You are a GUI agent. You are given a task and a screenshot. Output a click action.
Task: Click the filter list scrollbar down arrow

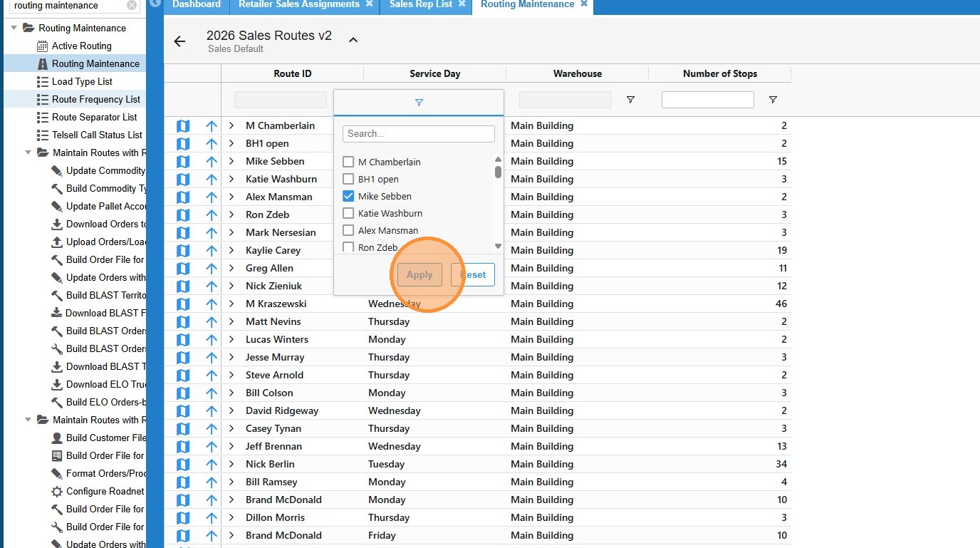coord(498,247)
